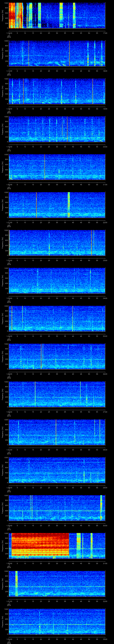This screenshot has height=644, width=114.
Task: Click the 33:00 end time label
Action: [x=105, y=639]
